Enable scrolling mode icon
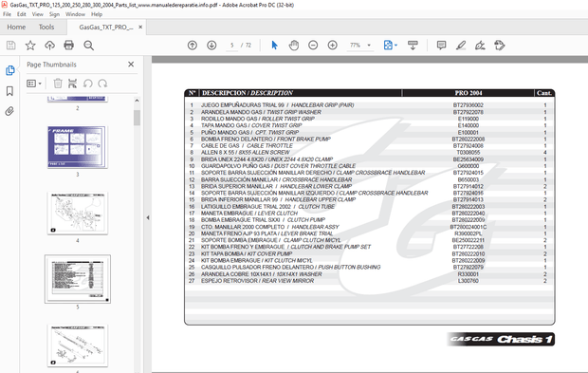This screenshot has height=373, width=588. [413, 46]
